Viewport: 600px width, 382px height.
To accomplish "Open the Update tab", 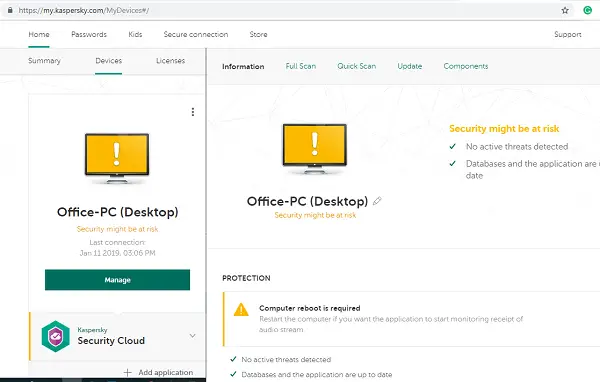I will click(x=409, y=66).
